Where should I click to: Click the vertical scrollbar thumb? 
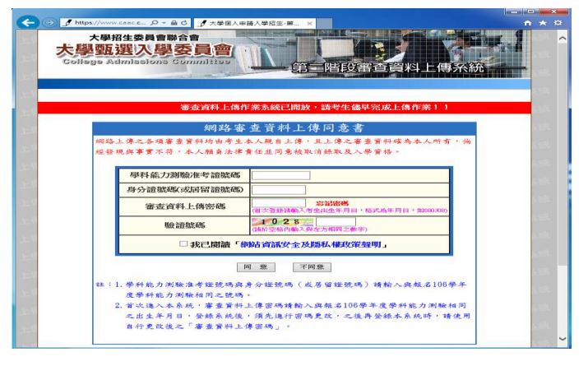coord(563,154)
